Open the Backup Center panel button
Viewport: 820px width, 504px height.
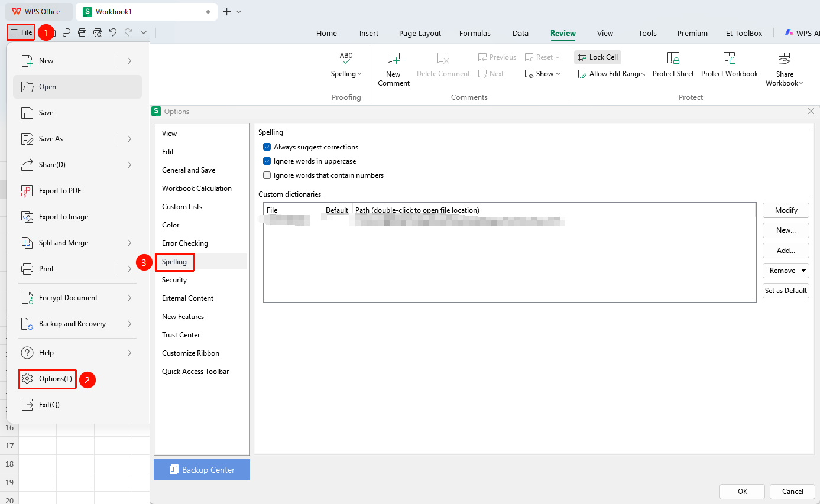(x=202, y=470)
